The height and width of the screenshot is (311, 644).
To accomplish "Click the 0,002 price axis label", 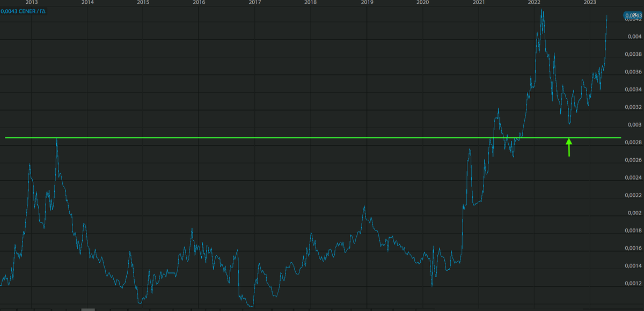I will coord(634,213).
